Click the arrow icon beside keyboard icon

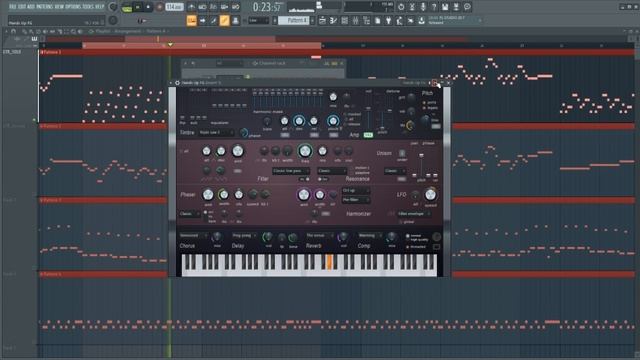[x=202, y=20]
